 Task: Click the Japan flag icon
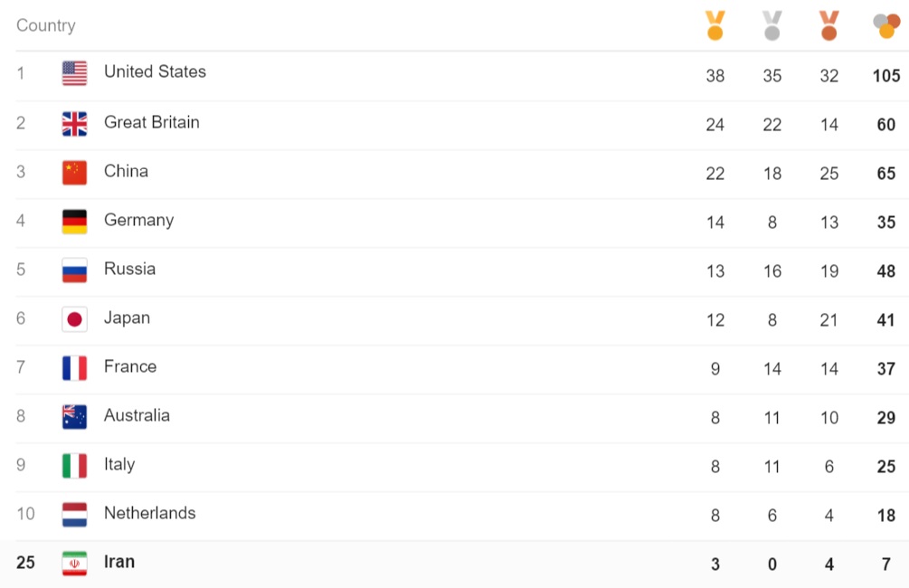(x=74, y=319)
